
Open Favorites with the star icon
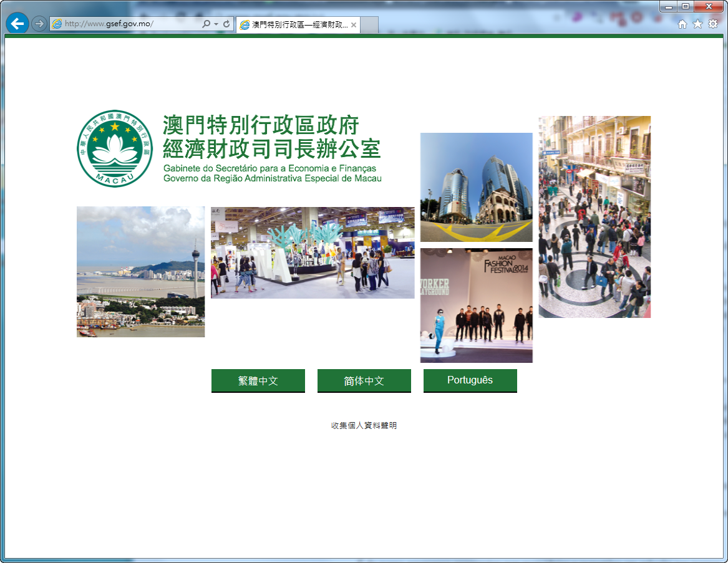(x=697, y=24)
